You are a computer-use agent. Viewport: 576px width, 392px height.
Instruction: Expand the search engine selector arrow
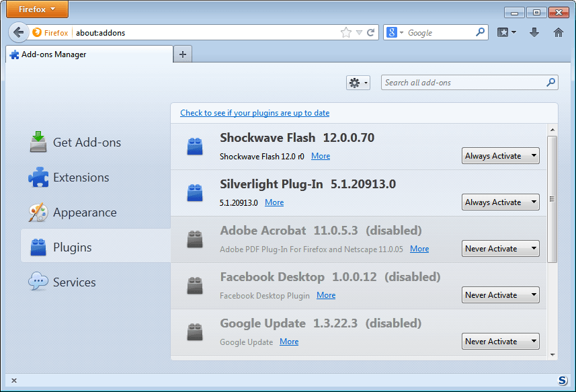coord(401,33)
